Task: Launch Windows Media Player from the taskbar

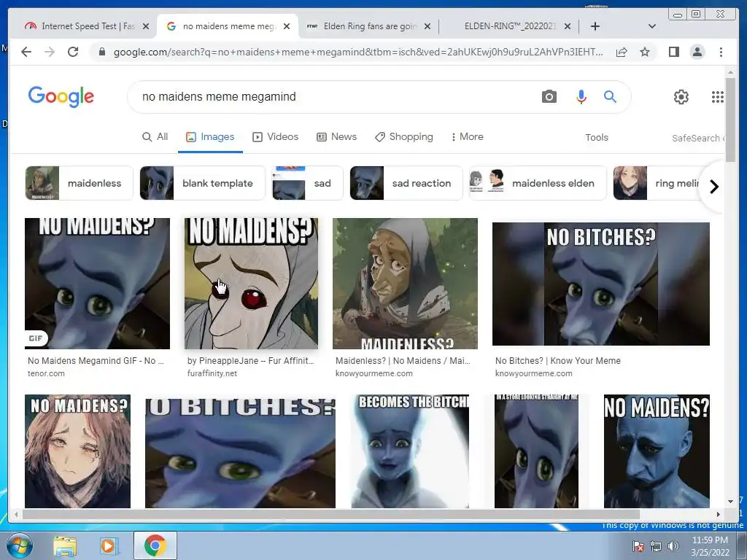Action: click(x=109, y=546)
